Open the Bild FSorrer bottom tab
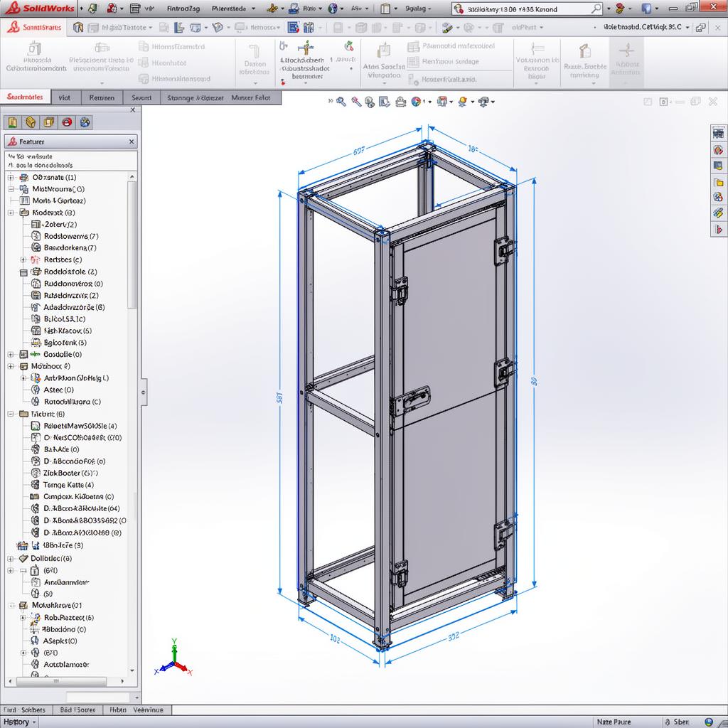The height and width of the screenshot is (728, 728). click(x=77, y=710)
